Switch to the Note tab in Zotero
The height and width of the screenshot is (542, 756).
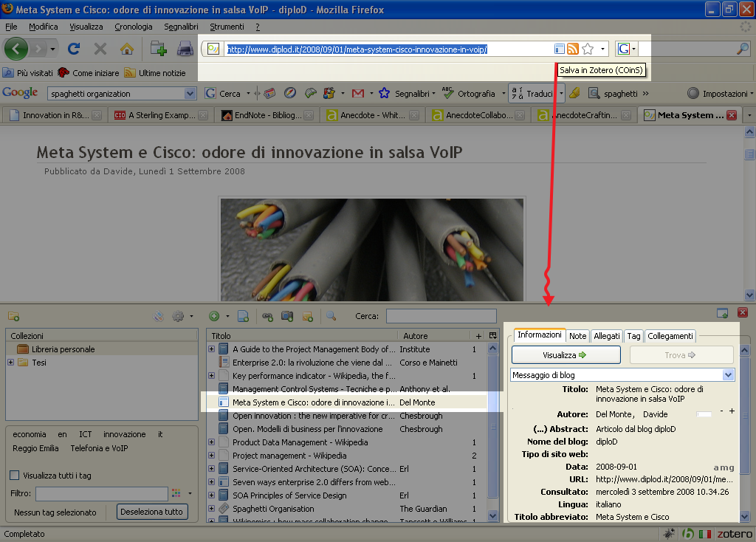click(x=577, y=336)
